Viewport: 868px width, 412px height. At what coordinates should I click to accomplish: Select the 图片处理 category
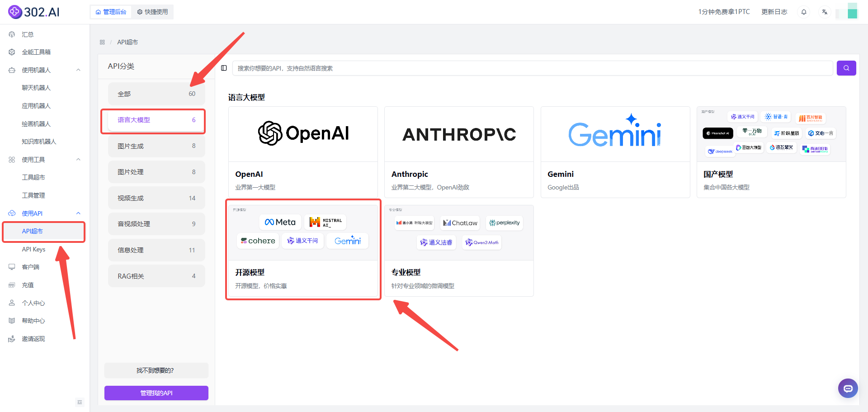click(x=156, y=172)
